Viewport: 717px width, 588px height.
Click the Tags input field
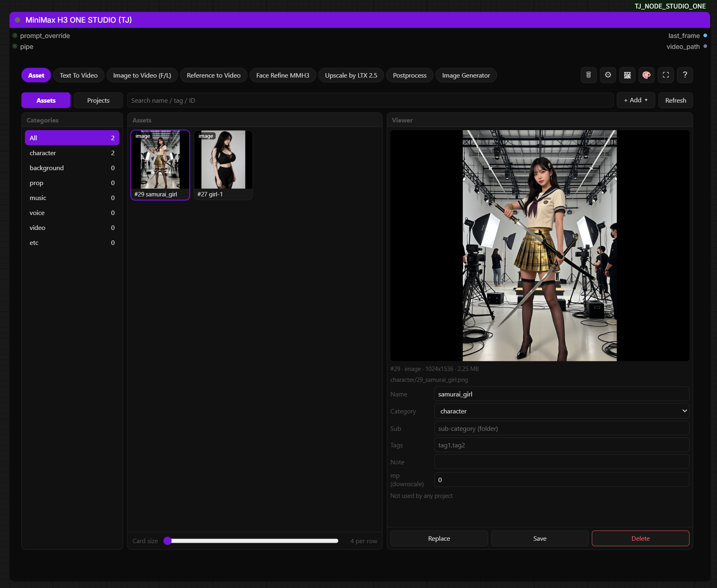click(x=561, y=445)
